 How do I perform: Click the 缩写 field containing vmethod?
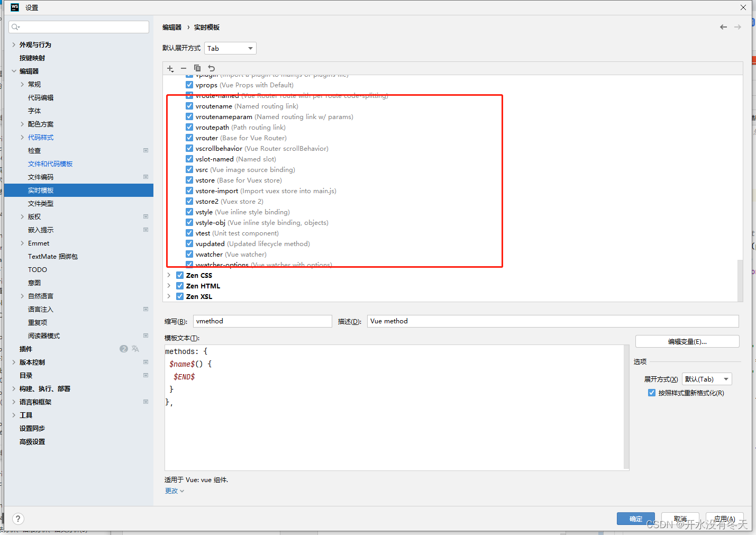click(262, 321)
